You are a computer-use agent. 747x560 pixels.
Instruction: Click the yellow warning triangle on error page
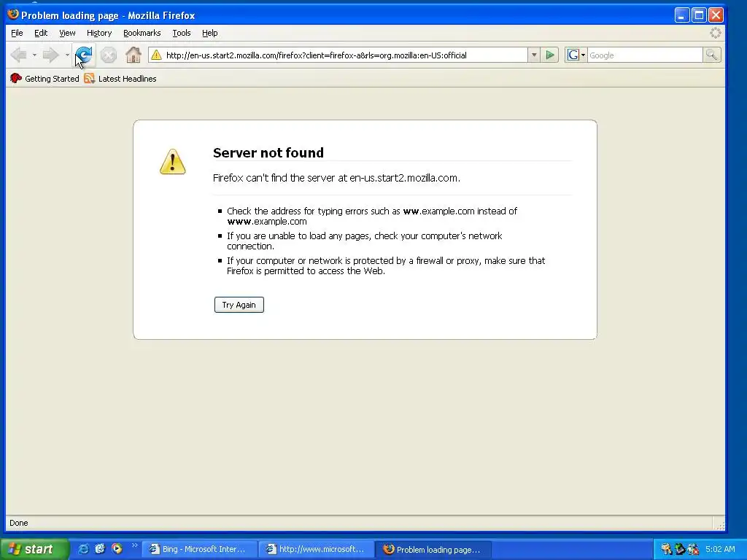(x=172, y=161)
